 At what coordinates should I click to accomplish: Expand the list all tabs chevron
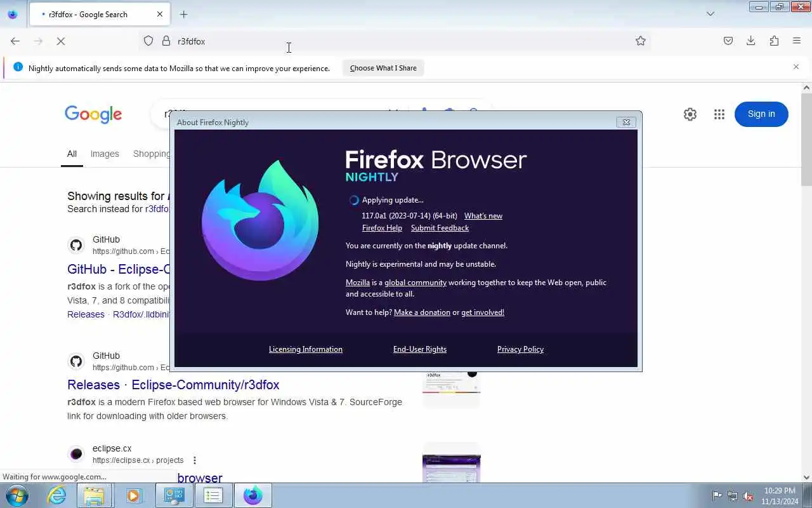[710, 14]
